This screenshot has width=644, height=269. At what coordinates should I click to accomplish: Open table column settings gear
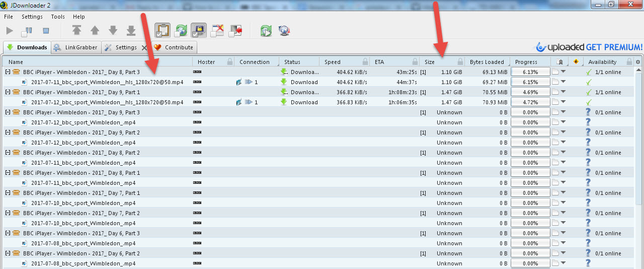638,62
